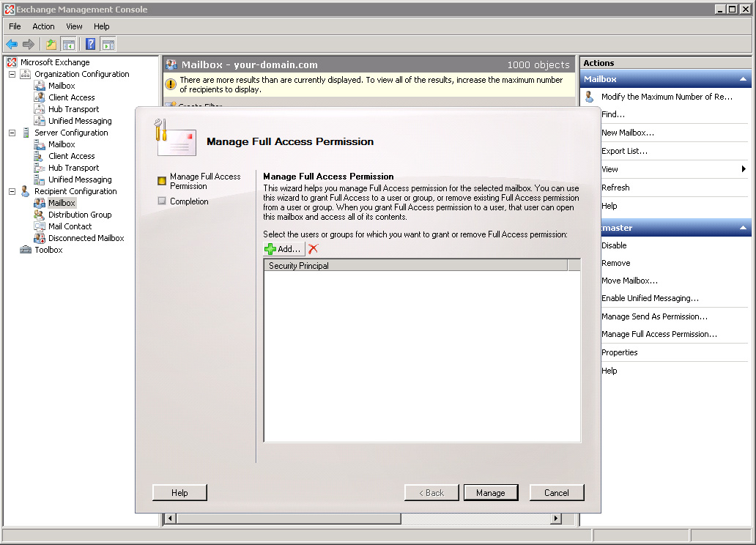Viewport: 756px width, 545px height.
Task: Click the Forward navigation arrow in toolbar
Action: click(x=29, y=45)
